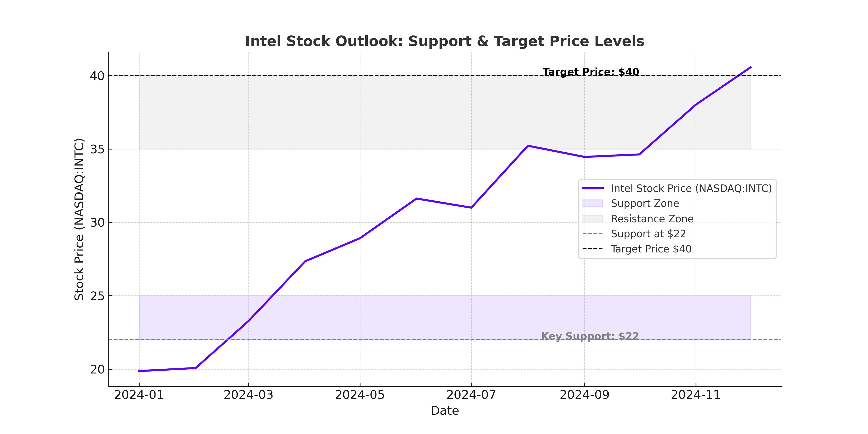Click the purple line sample in legend
Viewport: 868px width, 434px height.
coord(592,188)
